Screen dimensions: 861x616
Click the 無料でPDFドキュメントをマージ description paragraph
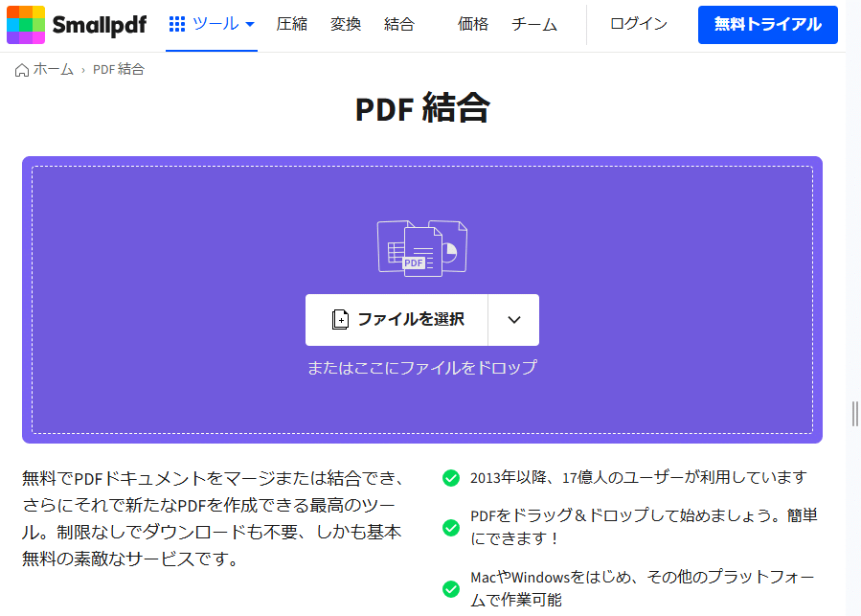click(213, 518)
